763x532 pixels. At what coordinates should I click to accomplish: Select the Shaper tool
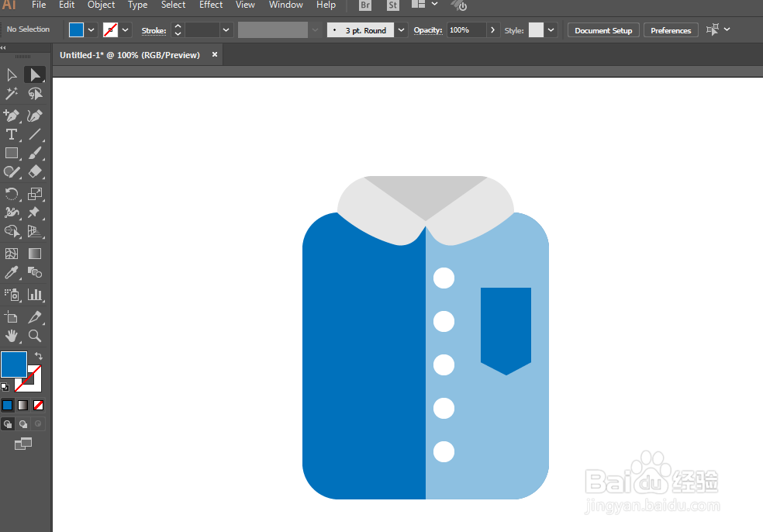[x=12, y=172]
